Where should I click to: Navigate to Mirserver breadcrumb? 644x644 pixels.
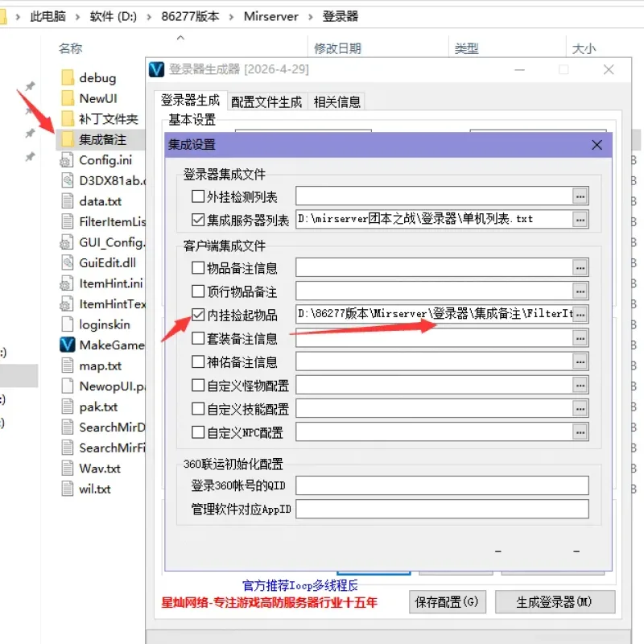(271, 16)
